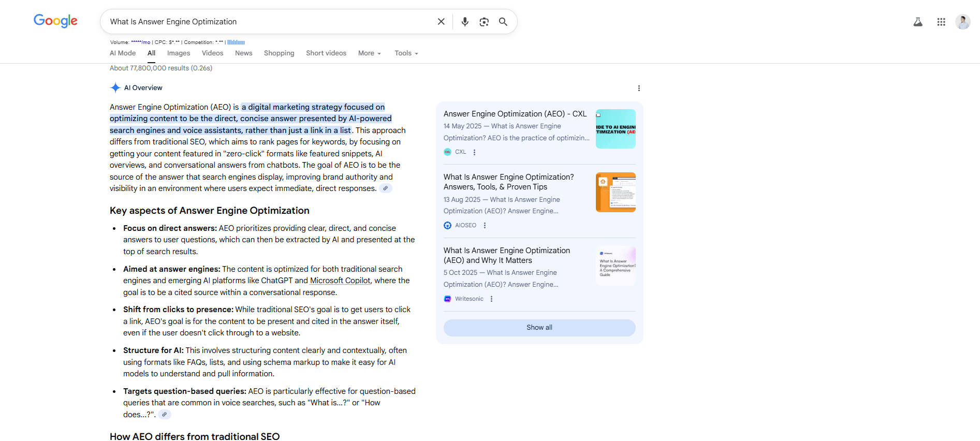
Task: Click source link chip after first paragraph
Action: [386, 188]
